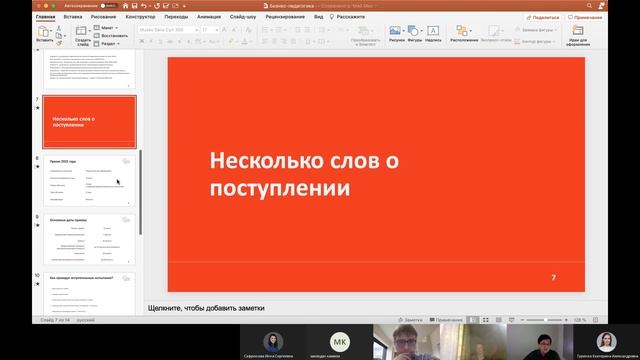Open the Раздел dropdown

[107, 43]
